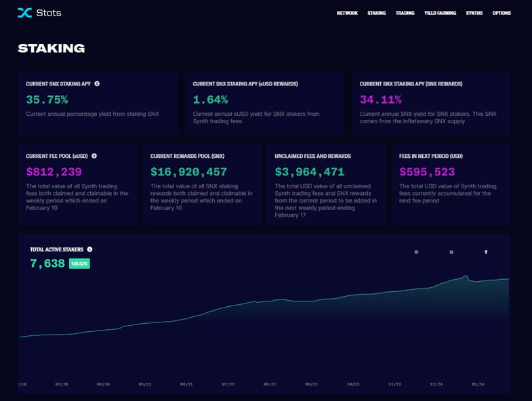Screen dimensions: 532x401
Task: Click the STAKING page heading
Action: tap(52, 49)
